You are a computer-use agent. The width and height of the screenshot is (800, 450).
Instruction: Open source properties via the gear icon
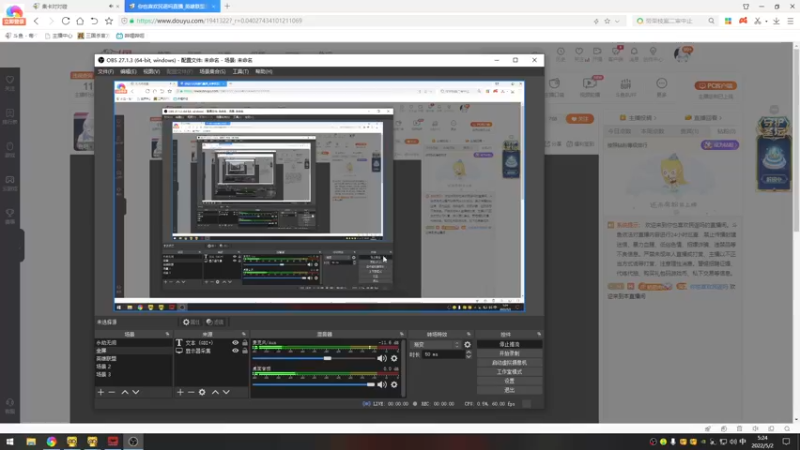coord(202,392)
